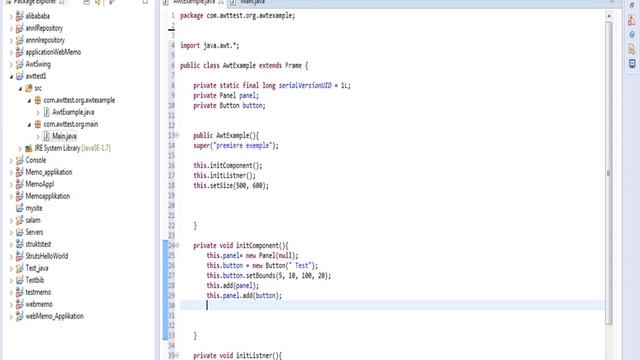Screen dimensions: 640x360
Task: Select the Test_java project label
Action: pos(37,268)
